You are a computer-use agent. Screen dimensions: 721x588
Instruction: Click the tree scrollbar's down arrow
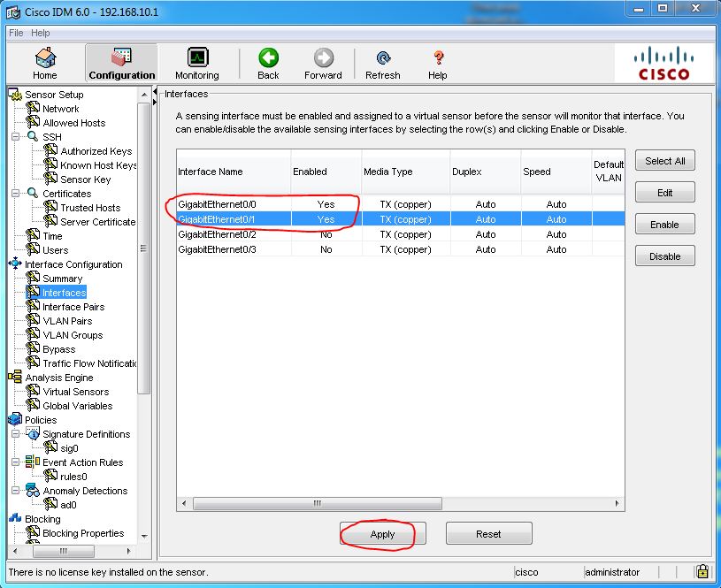(144, 537)
